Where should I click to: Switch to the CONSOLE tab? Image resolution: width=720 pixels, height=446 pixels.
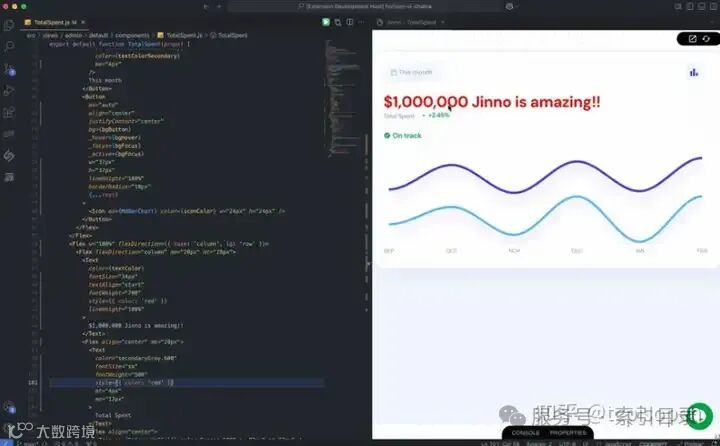click(525, 433)
